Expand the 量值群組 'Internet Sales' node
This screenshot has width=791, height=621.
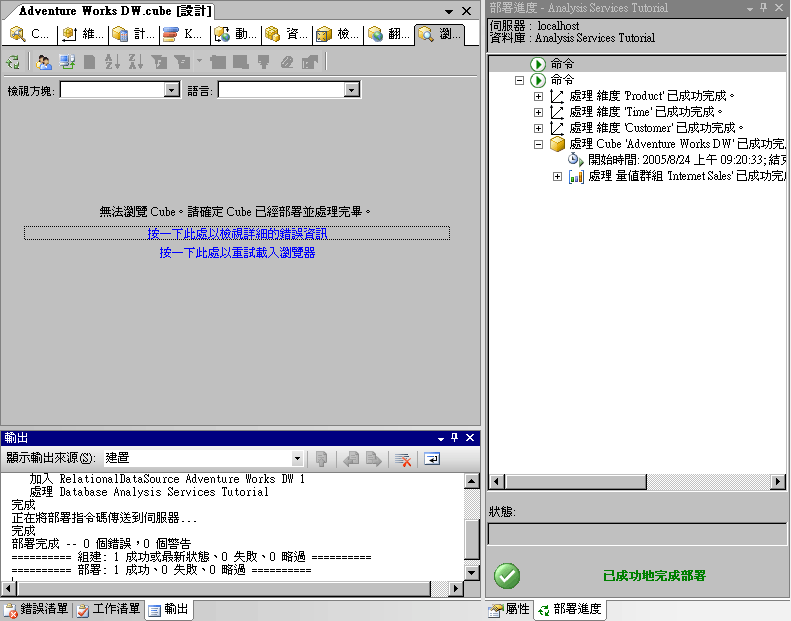557,177
